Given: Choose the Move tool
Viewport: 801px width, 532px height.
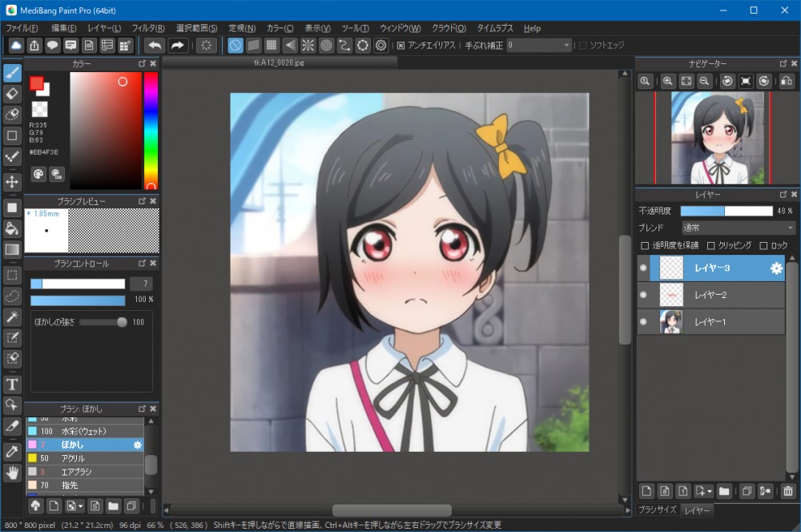Looking at the screenshot, I should [12, 181].
